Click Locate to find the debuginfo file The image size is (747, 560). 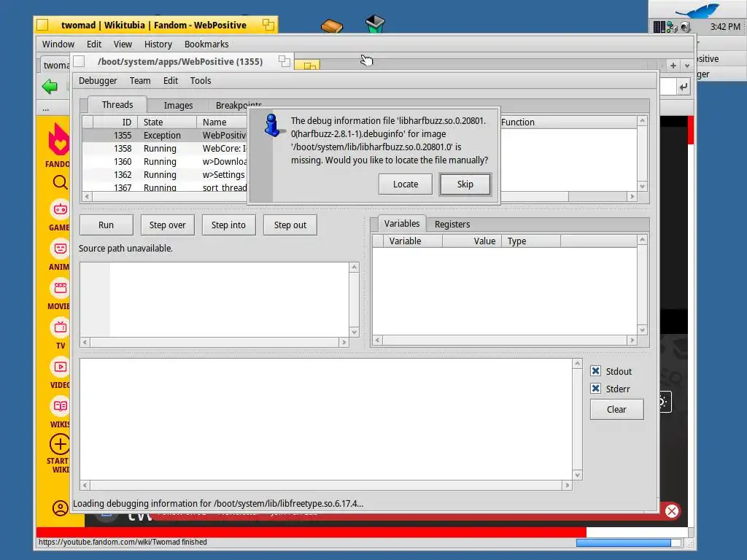click(406, 184)
